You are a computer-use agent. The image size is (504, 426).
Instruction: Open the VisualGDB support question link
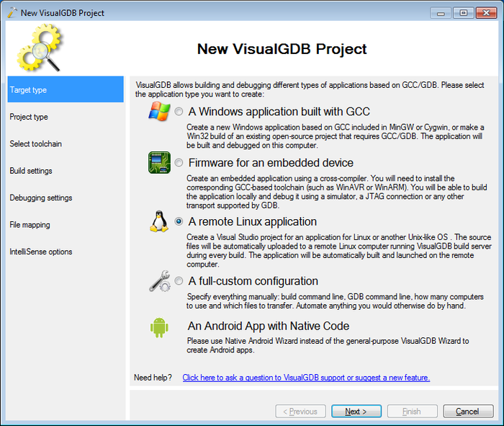306,378
